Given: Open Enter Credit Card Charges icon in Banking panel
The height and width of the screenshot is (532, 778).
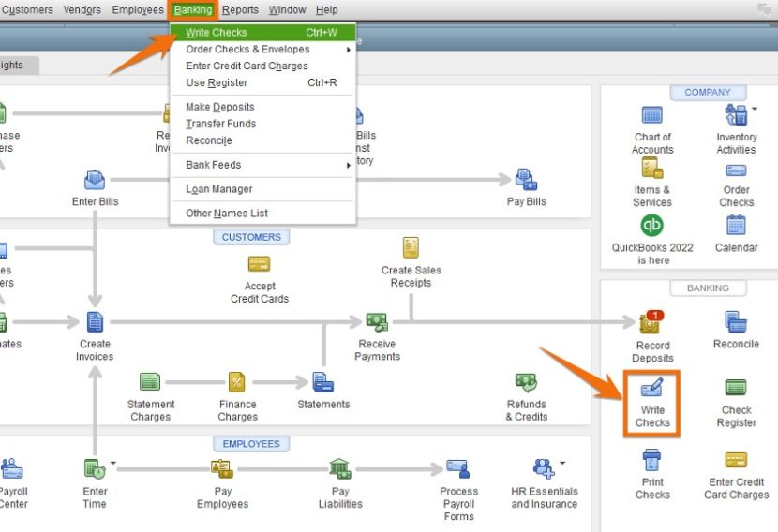Looking at the screenshot, I should tap(736, 460).
